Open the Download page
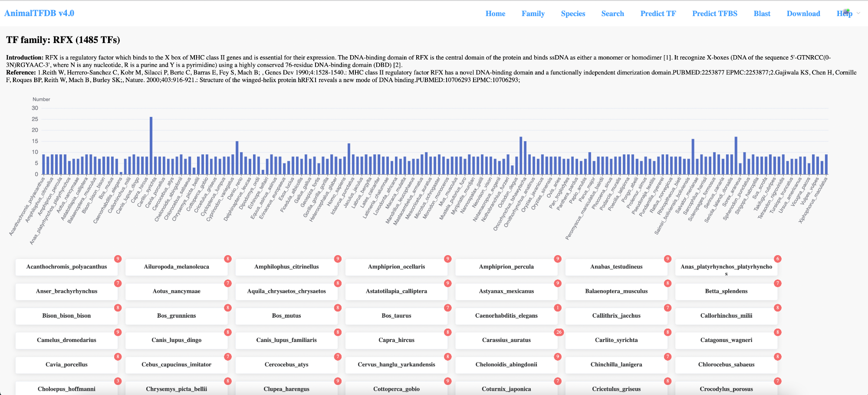Viewport: 868px width, 395px height. coord(803,13)
